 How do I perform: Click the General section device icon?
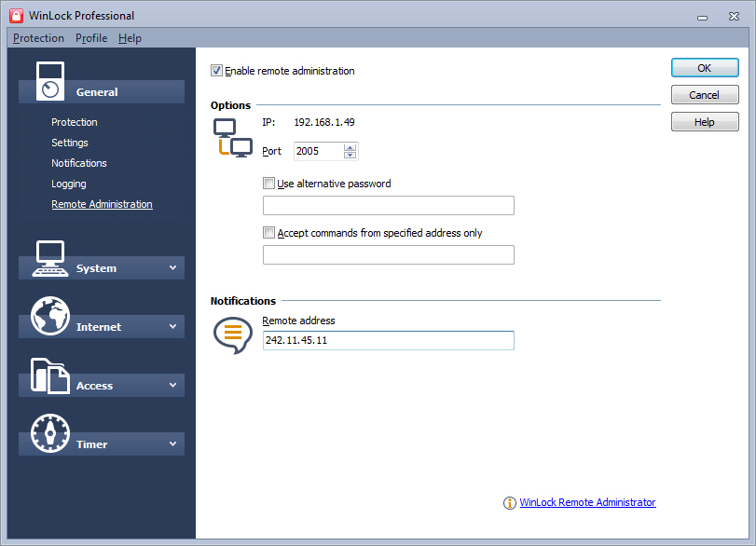tap(50, 81)
